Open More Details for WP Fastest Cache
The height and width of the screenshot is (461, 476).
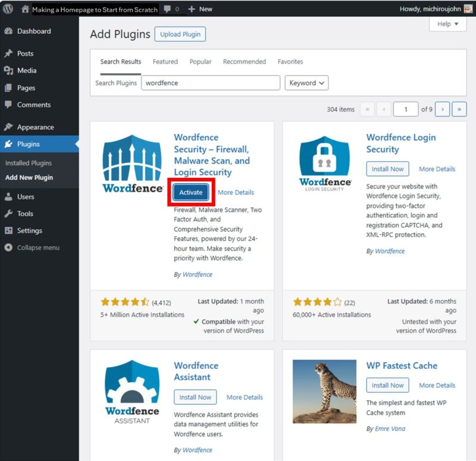pos(437,385)
